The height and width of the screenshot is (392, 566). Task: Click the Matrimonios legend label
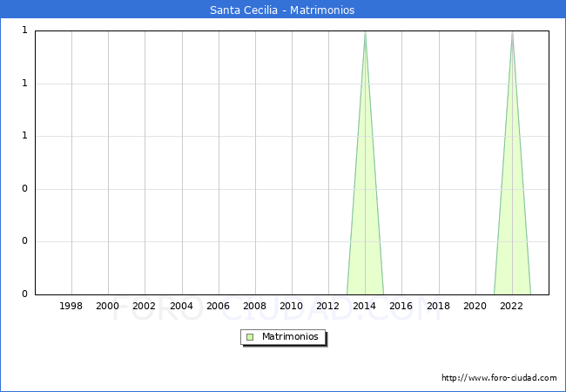(x=290, y=337)
